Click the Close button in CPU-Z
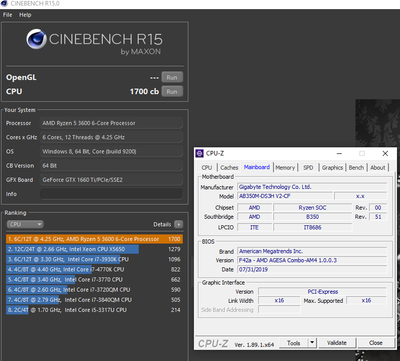The image size is (400, 361). (x=376, y=343)
